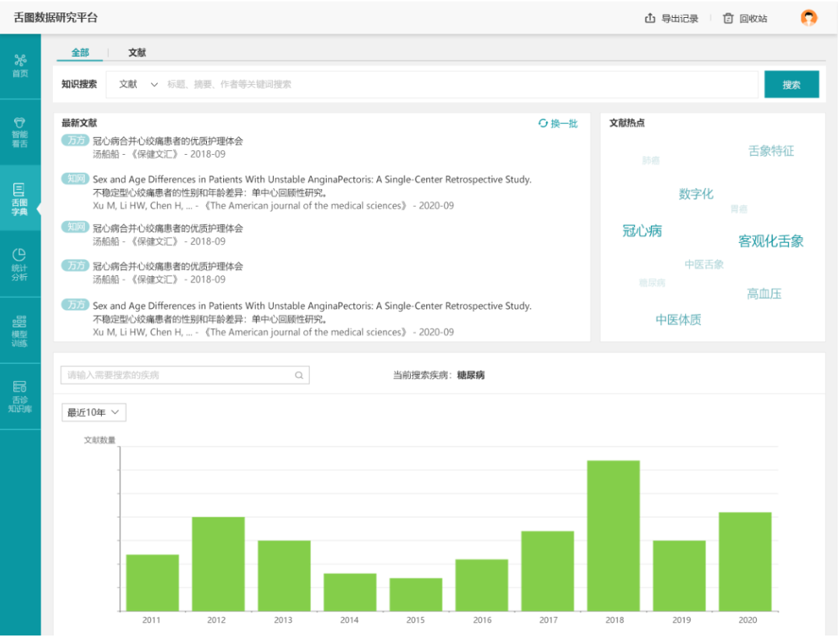Open the 回收站 recycle bin icon
This screenshot has width=840, height=637.
(729, 18)
